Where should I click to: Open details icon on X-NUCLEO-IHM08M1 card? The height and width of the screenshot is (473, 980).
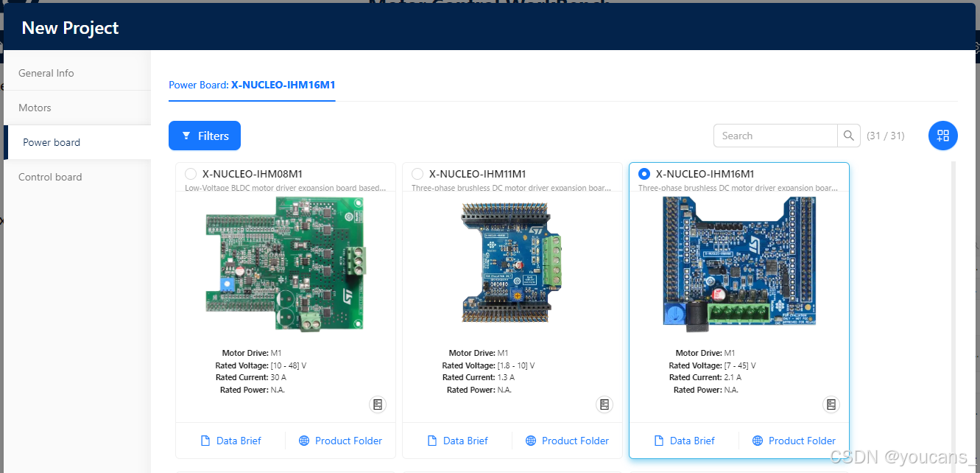(378, 404)
